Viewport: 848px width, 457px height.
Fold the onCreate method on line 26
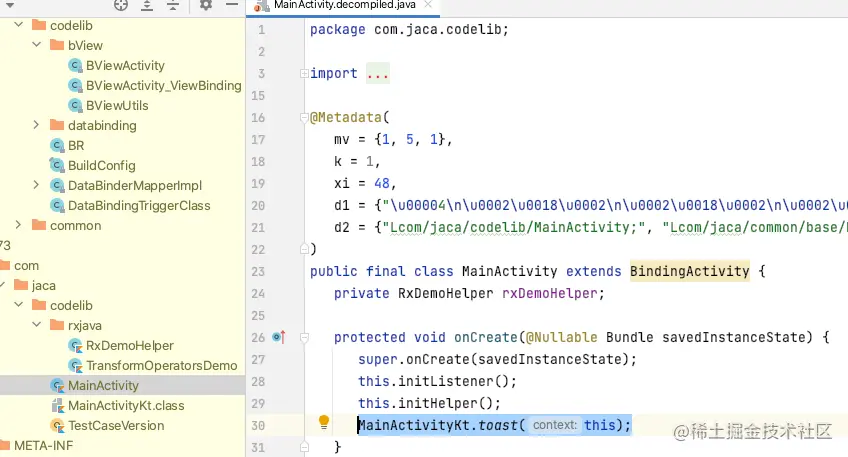pyautogui.click(x=304, y=337)
